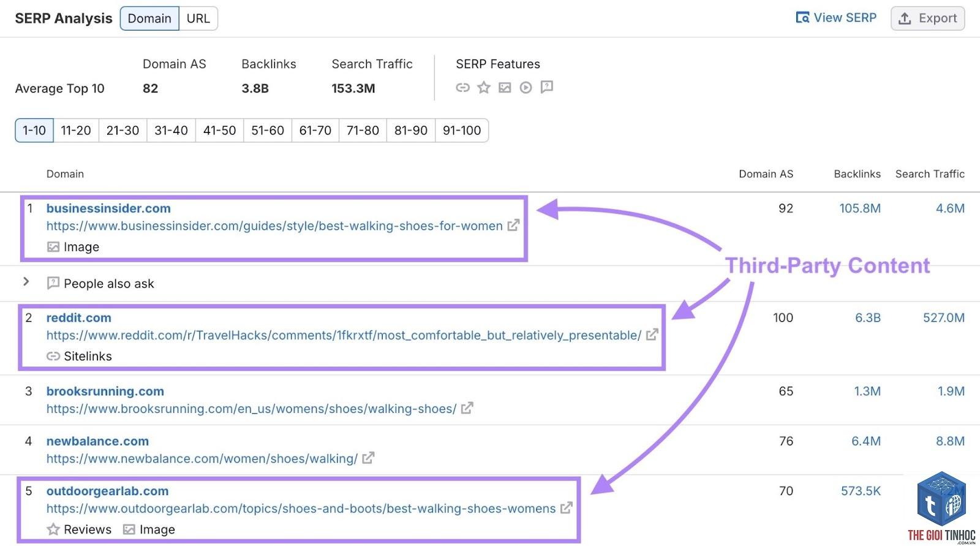Viewport: 980px width, 546px height.
Task: Click Sitelinks feature icon under reddit.com
Action: (x=53, y=356)
